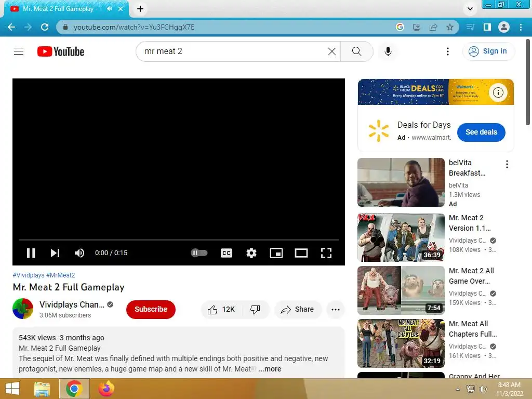Run search with magnifier button
The width and height of the screenshot is (532, 399).
pos(356,51)
